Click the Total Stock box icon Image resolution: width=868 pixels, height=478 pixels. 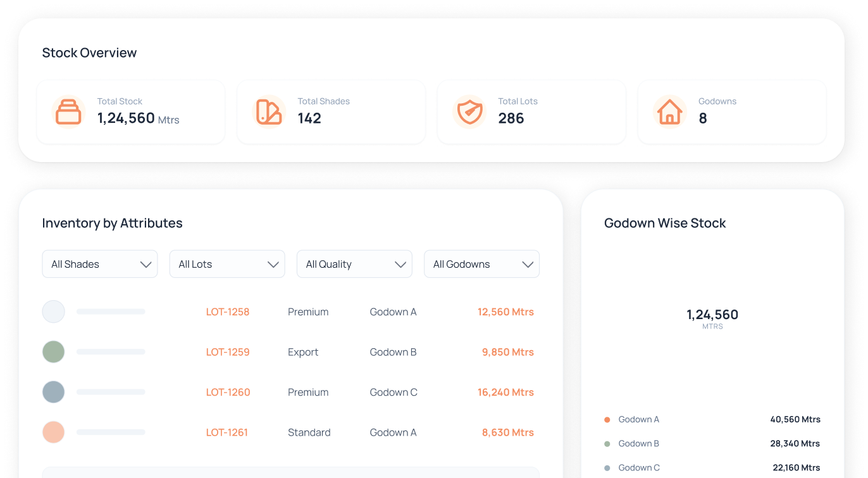click(x=68, y=112)
